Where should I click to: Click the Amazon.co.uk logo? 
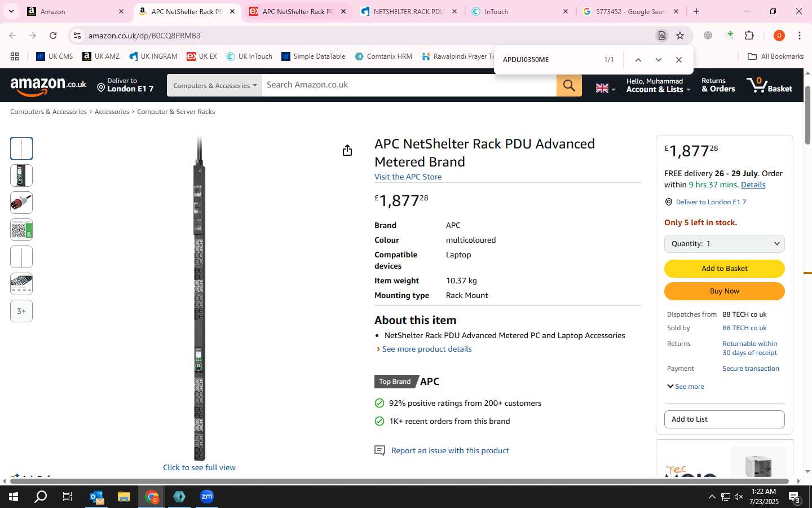pyautogui.click(x=48, y=85)
